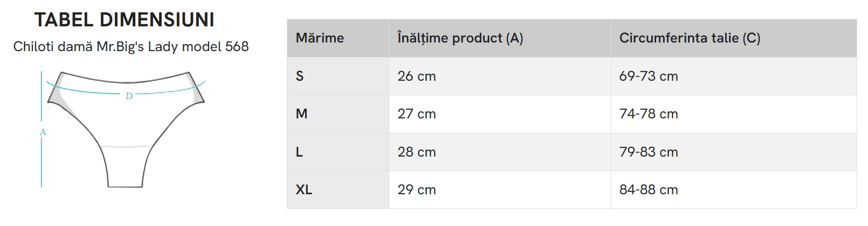Click the D waist label on diagram
The image size is (868, 226).
(129, 96)
